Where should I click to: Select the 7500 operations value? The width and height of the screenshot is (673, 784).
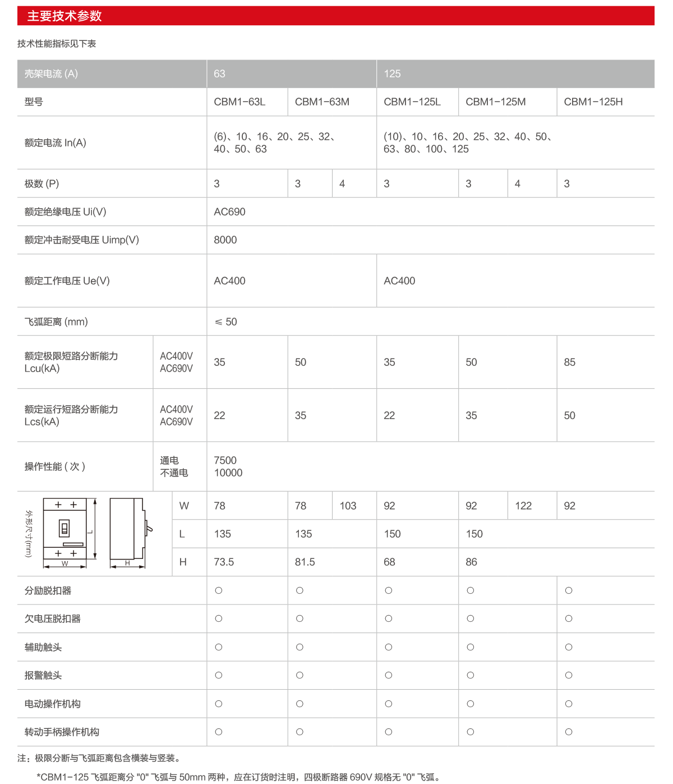click(225, 460)
